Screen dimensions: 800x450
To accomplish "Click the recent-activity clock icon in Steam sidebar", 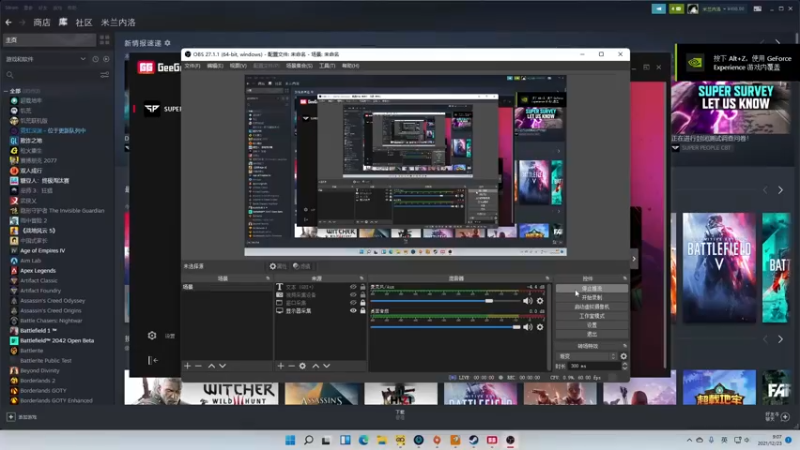I will [95, 59].
